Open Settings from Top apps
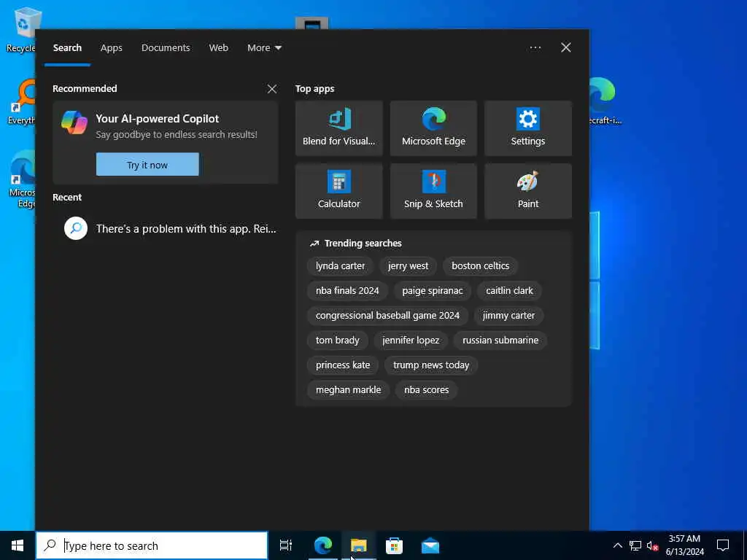Screen dimensions: 747x560 tap(528, 128)
